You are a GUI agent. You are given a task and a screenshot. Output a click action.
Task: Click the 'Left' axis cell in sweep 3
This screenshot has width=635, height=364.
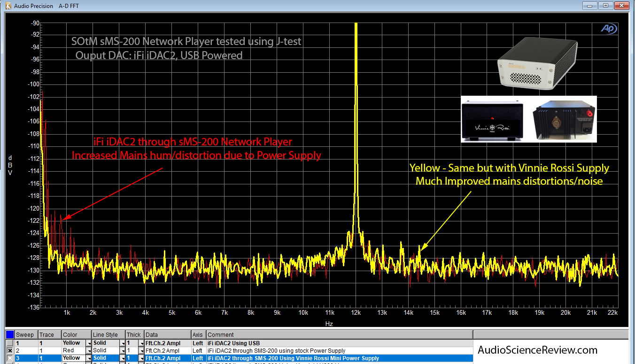[199, 358]
